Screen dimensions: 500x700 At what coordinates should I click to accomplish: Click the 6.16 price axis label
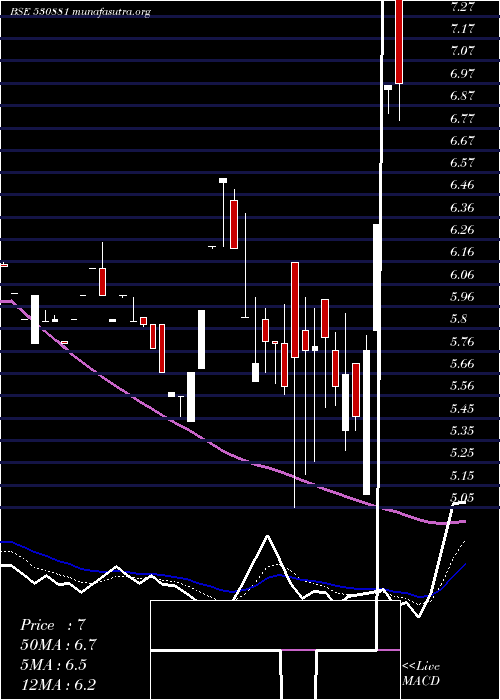(x=462, y=252)
